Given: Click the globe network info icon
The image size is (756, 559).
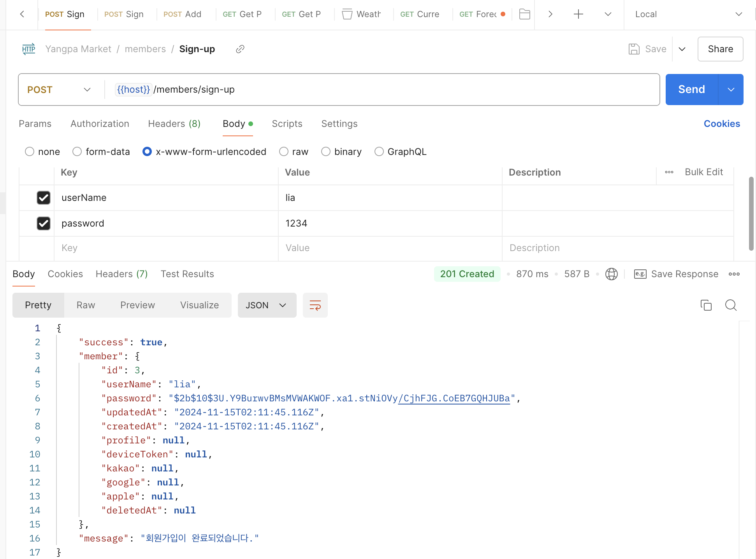Looking at the screenshot, I should click(611, 274).
